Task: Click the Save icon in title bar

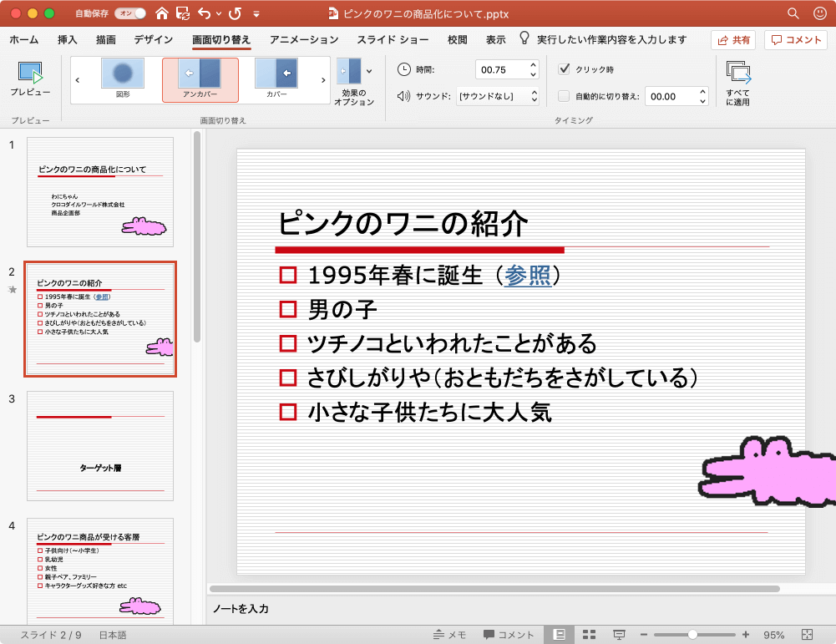Action: [x=183, y=13]
